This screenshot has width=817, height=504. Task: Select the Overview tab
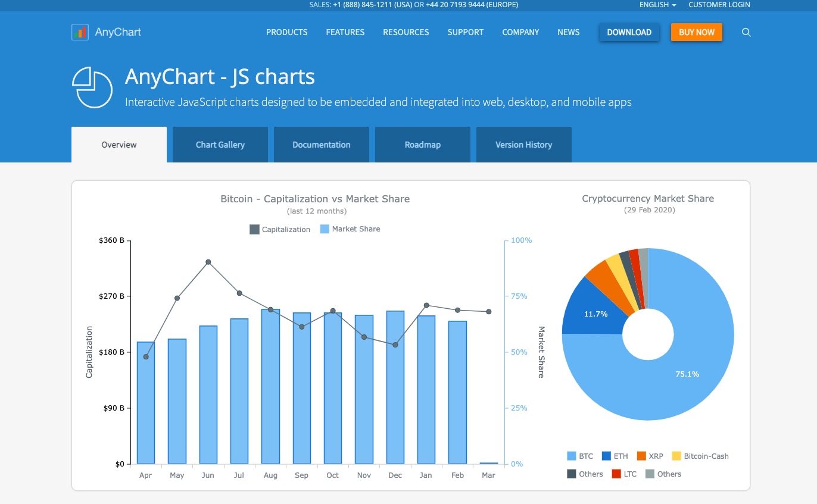pyautogui.click(x=119, y=145)
